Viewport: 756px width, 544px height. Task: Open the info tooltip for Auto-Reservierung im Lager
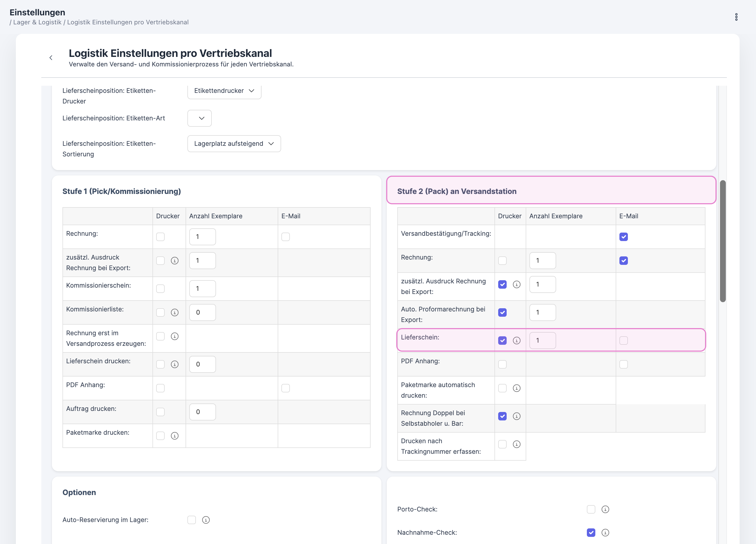[x=206, y=520]
